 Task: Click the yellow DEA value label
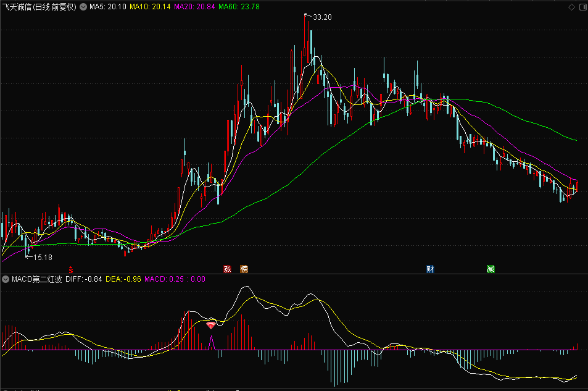coord(123,279)
